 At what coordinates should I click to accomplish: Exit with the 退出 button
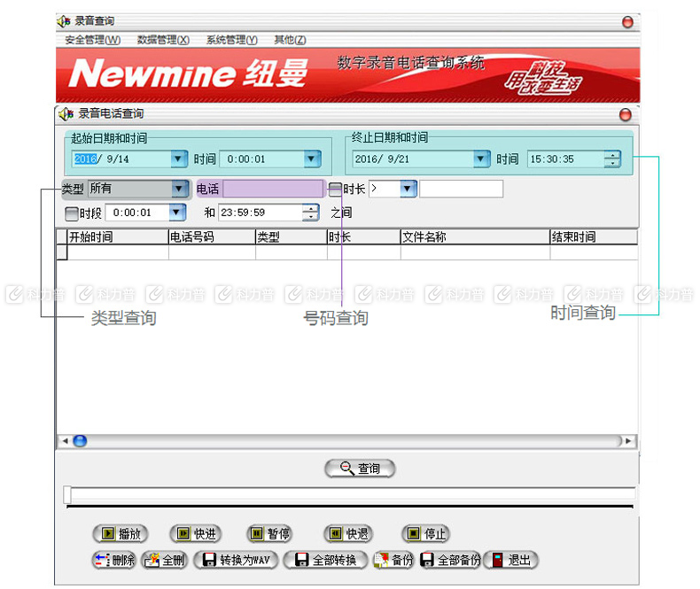(510, 560)
